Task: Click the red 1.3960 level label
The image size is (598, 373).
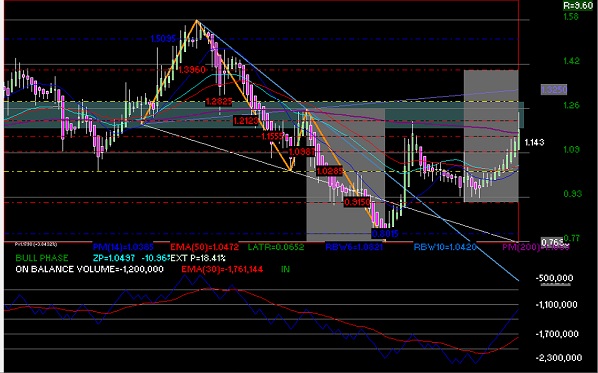Action: point(192,69)
